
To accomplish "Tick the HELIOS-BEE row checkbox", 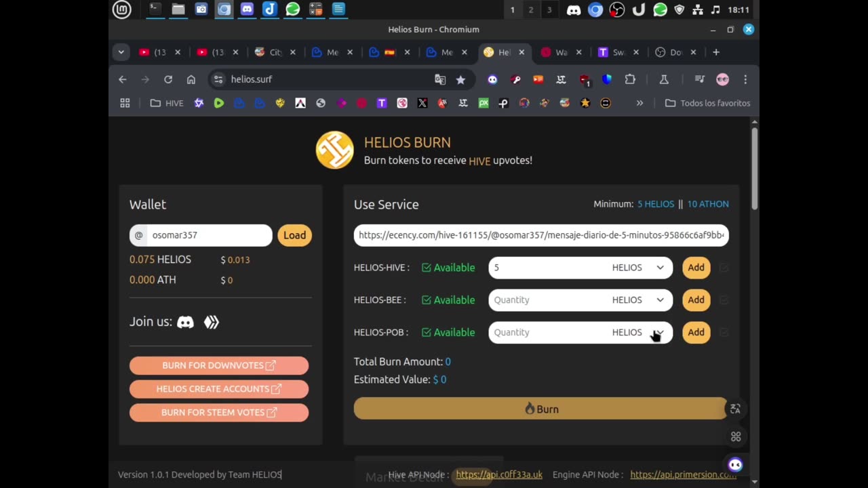I will pos(724,300).
